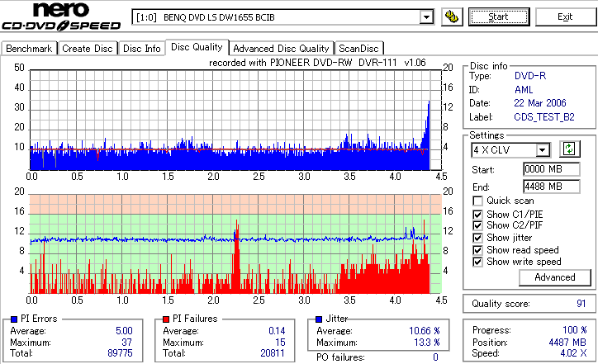Toggle the Show C1/PIE checkbox
The image size is (598, 364).
[x=477, y=215]
